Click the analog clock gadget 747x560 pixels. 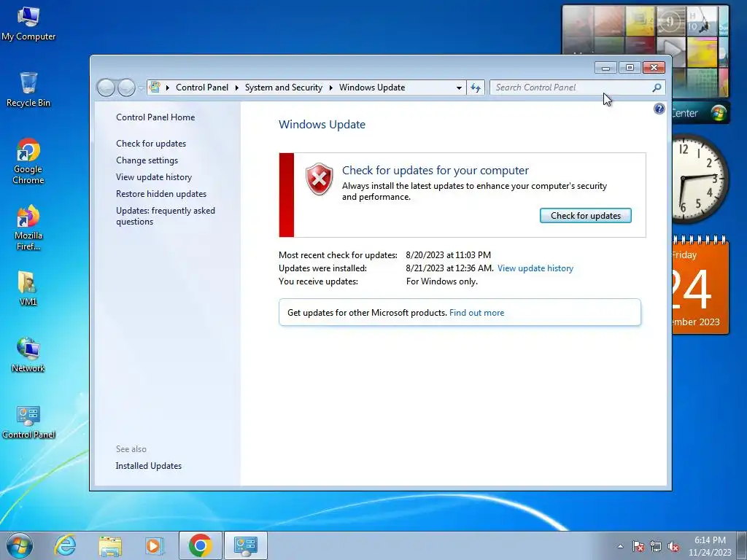700,179
